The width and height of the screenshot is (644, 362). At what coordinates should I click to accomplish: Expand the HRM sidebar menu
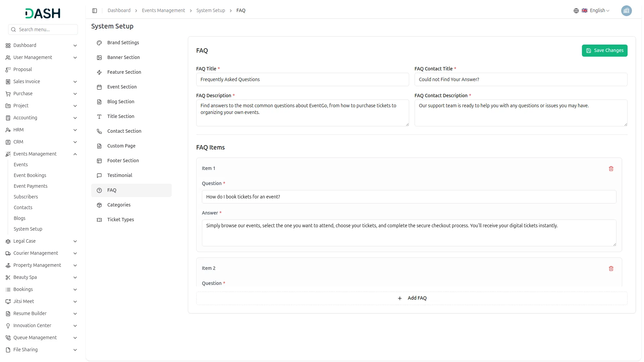pos(75,130)
